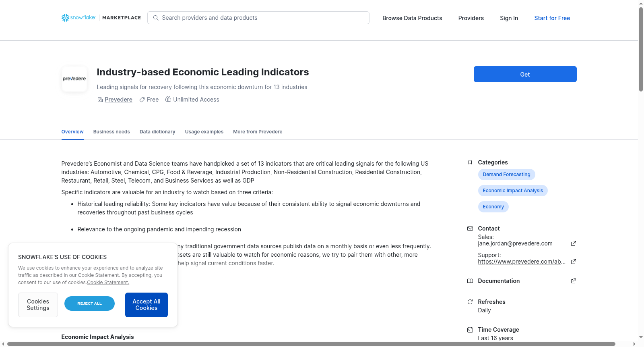This screenshot has width=644, height=347.
Task: Click the Refreshes circular arrow icon
Action: tap(470, 302)
